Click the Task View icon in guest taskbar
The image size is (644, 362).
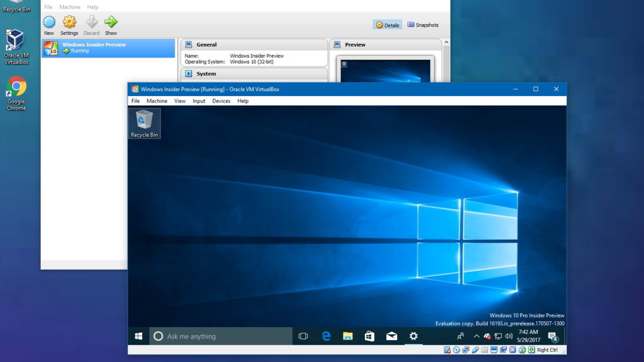[303, 336]
